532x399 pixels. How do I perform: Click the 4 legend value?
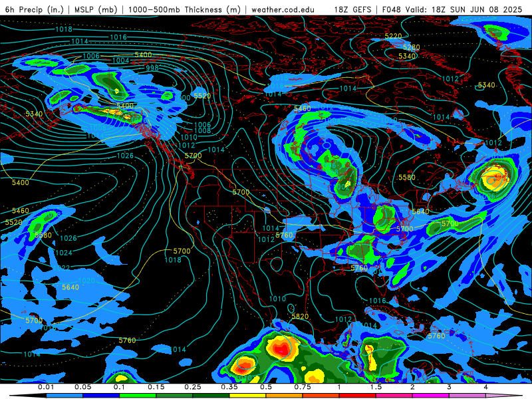486,387
